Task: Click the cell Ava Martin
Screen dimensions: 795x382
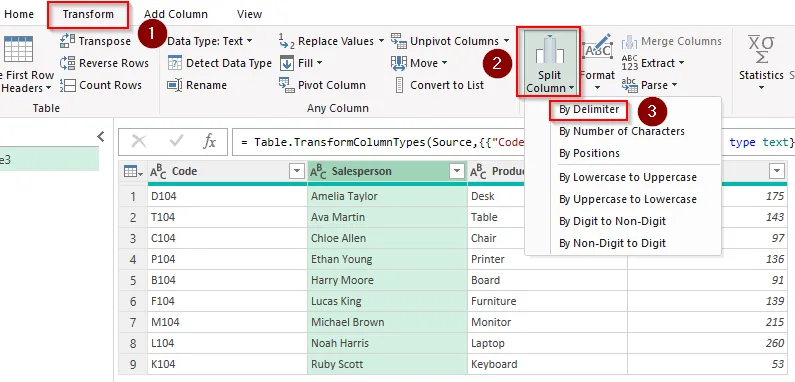Action: [387, 217]
